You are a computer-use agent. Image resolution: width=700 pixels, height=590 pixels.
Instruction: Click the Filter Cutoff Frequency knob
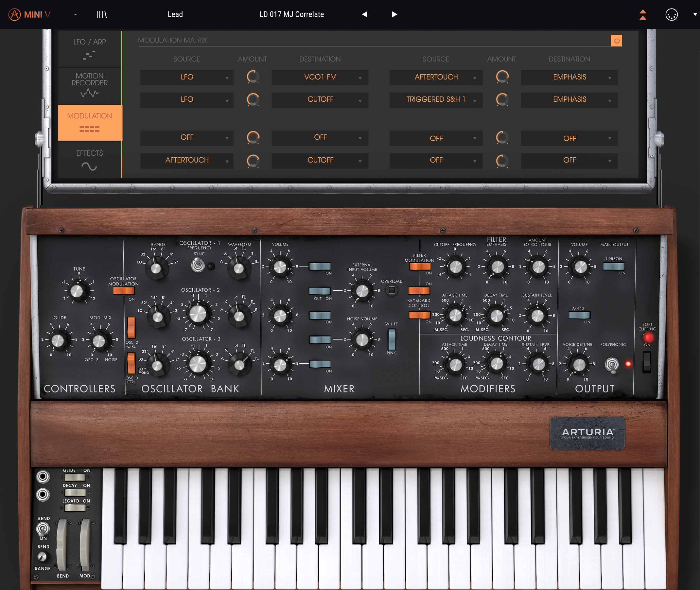click(x=455, y=267)
